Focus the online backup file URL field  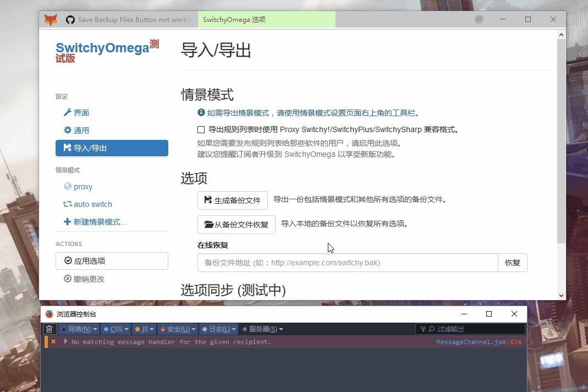pos(348,263)
